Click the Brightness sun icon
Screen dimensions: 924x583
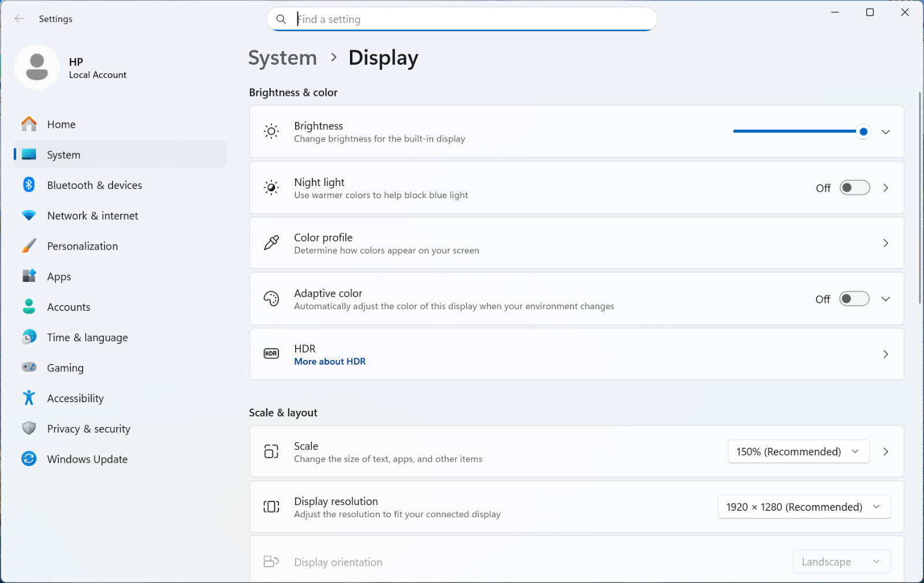[x=271, y=132]
